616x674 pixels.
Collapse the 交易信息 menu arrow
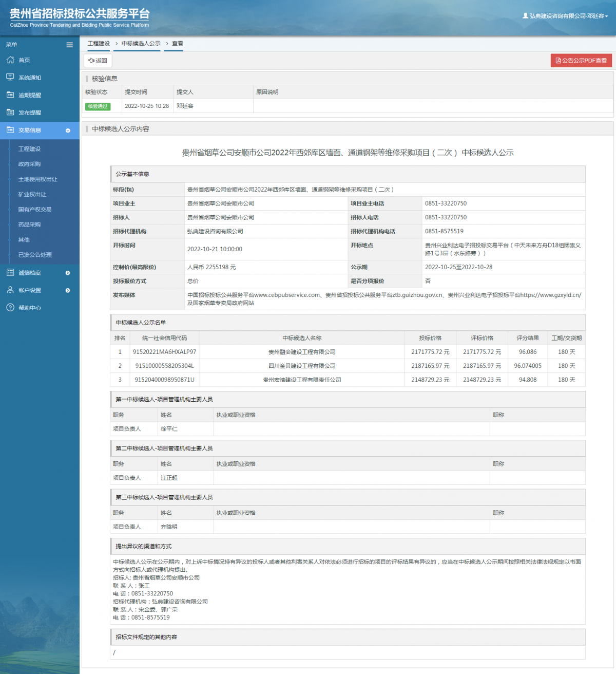[x=68, y=130]
